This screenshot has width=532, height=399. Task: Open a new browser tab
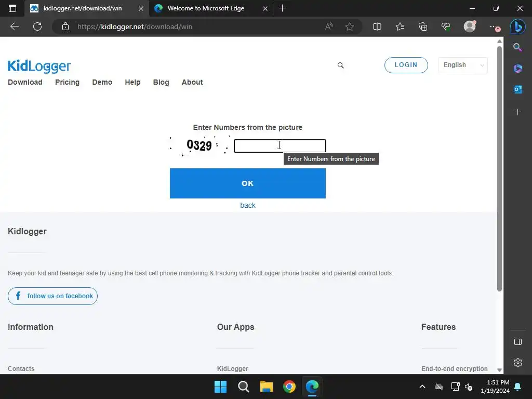point(282,8)
